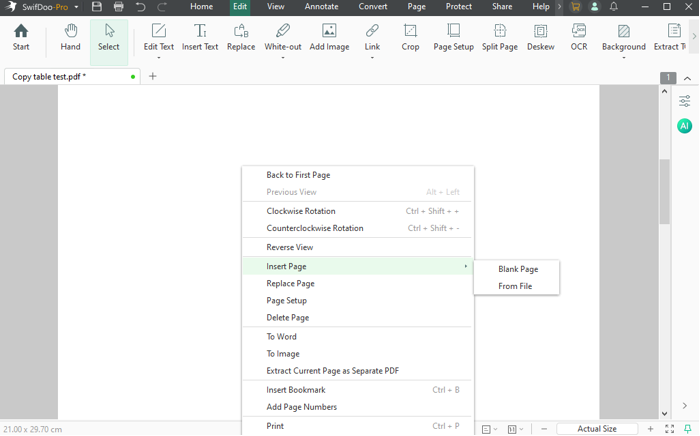The image size is (700, 436).
Task: Select Extract Current Page as Separate PDF
Action: pyautogui.click(x=358, y=370)
